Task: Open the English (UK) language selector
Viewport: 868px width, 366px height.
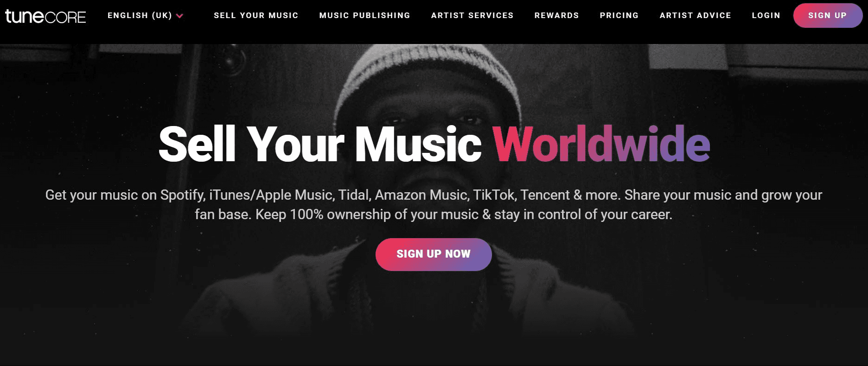Action: 145,15
